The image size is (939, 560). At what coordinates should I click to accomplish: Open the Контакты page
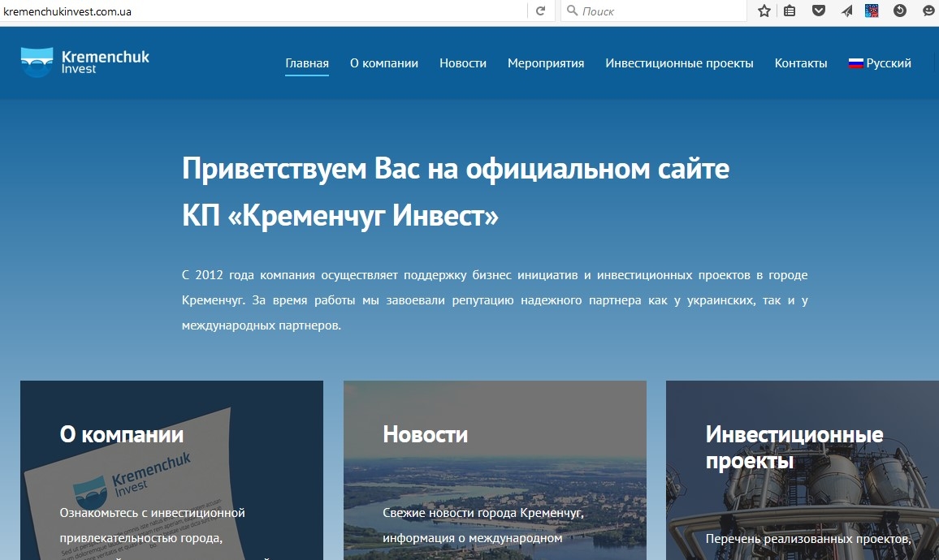point(801,63)
